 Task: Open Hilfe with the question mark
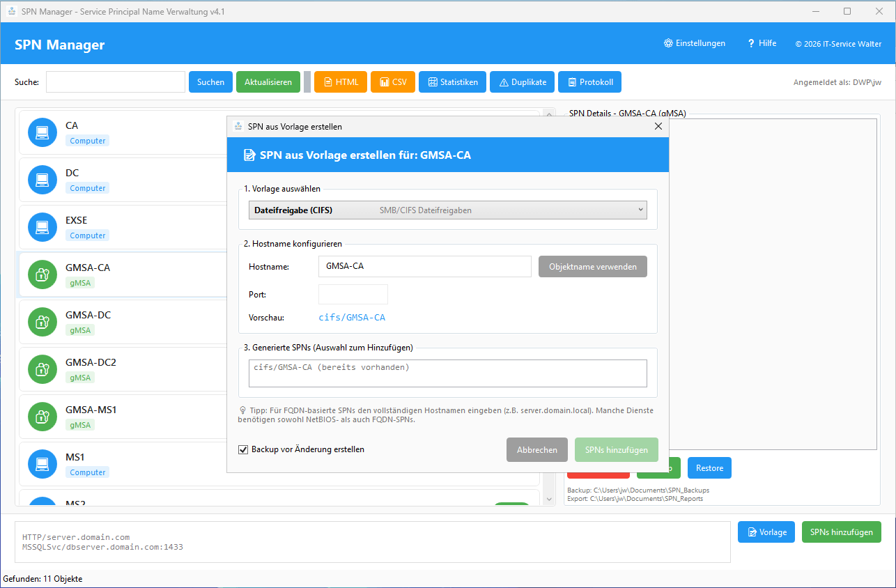click(x=751, y=43)
